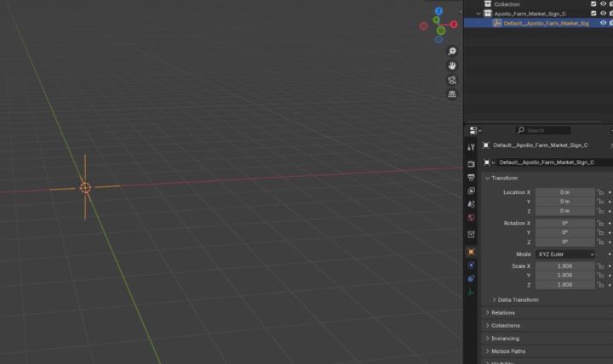Click the Scale X value field
The width and height of the screenshot is (613, 364).
(564, 266)
